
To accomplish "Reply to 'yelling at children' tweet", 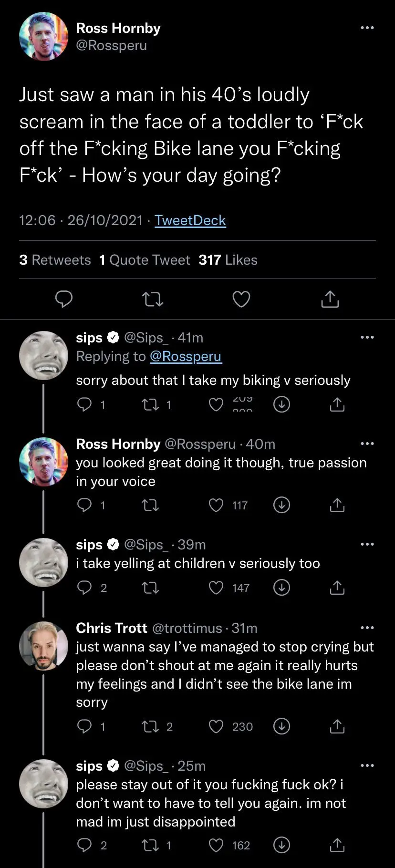I will point(84,588).
